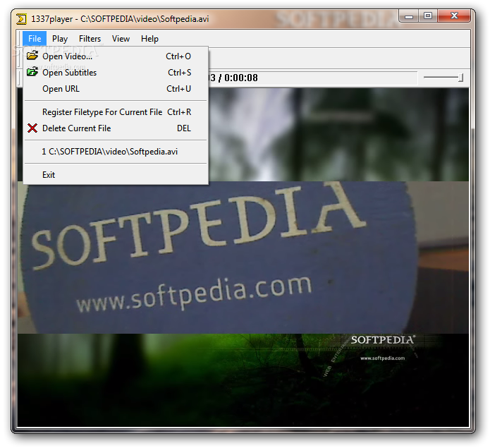Choose Open Video... from File menu

pyautogui.click(x=116, y=56)
